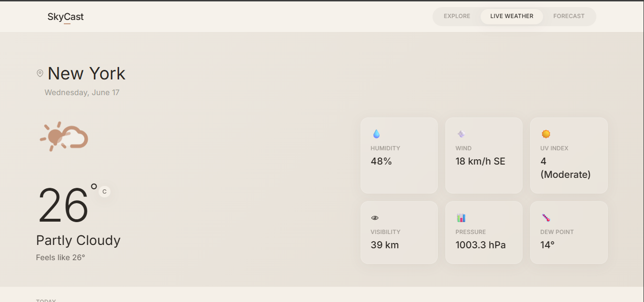Click the Visibility 39 km card

399,233
